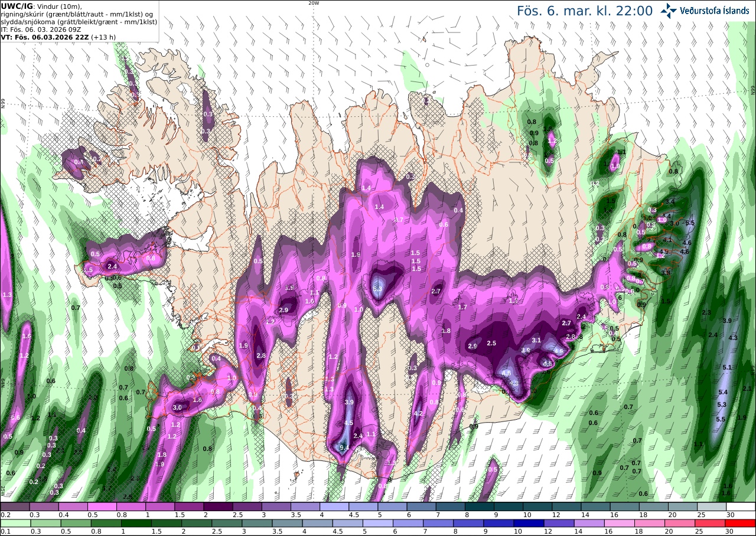Select the pale pink 16 swatch in the rain scale
Screen dimensions: 756x536
(620, 523)
